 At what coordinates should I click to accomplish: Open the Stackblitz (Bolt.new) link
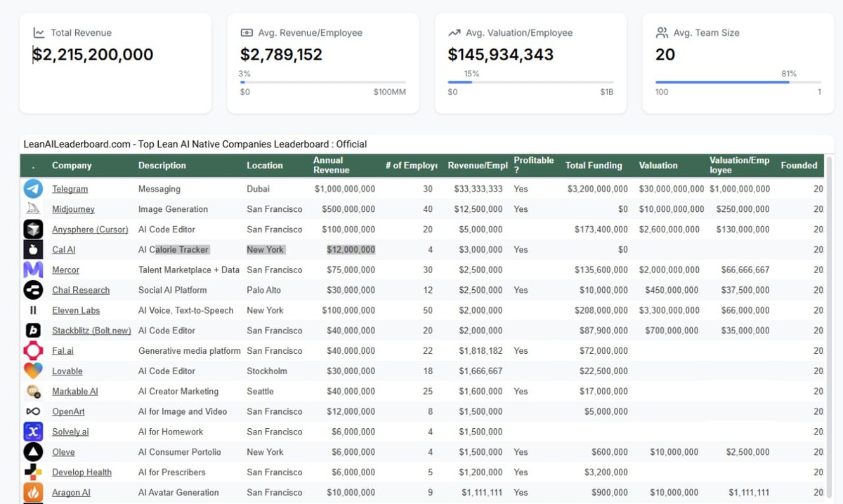[x=91, y=331]
